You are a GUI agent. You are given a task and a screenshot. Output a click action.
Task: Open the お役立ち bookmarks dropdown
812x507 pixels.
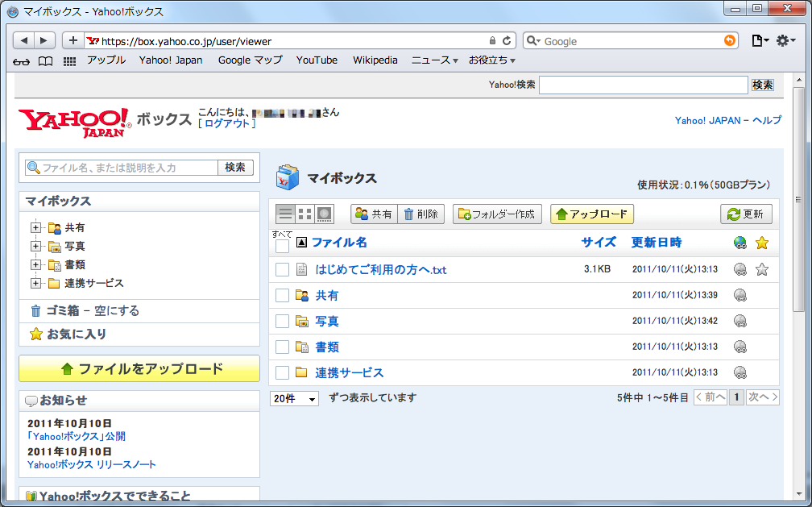tap(492, 60)
